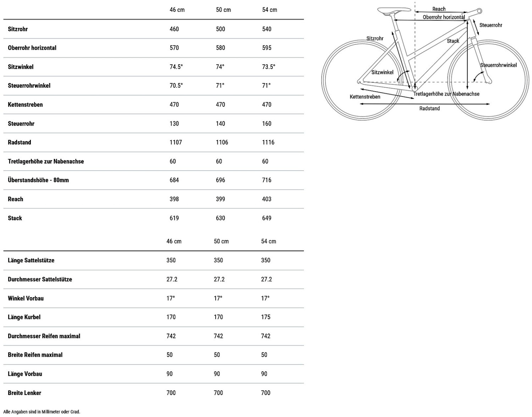Click the Stack label in the bike diagram
Image resolution: width=532 pixels, height=417 pixels.
(x=453, y=41)
